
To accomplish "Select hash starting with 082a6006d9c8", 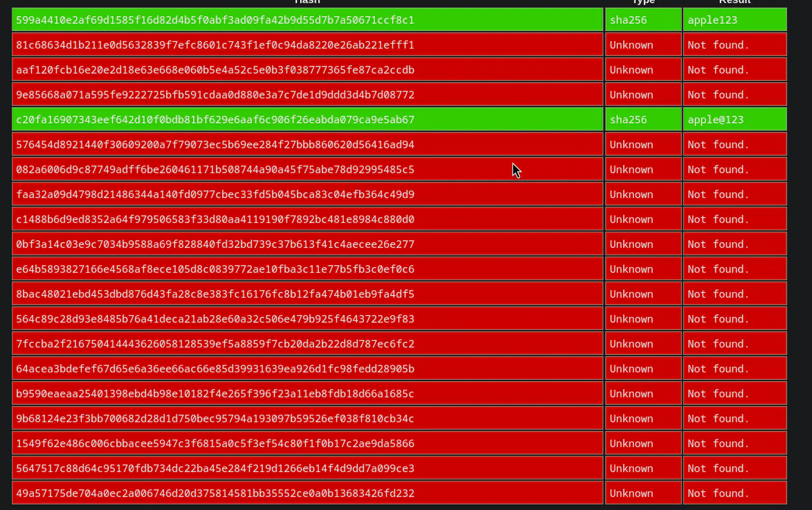I will pos(308,169).
